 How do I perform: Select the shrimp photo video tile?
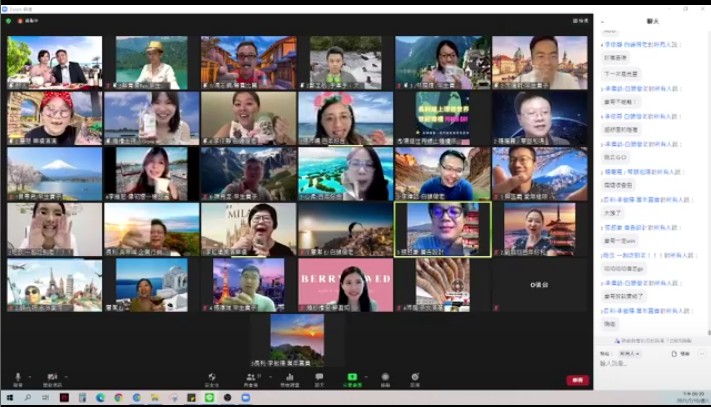pyautogui.click(x=443, y=285)
